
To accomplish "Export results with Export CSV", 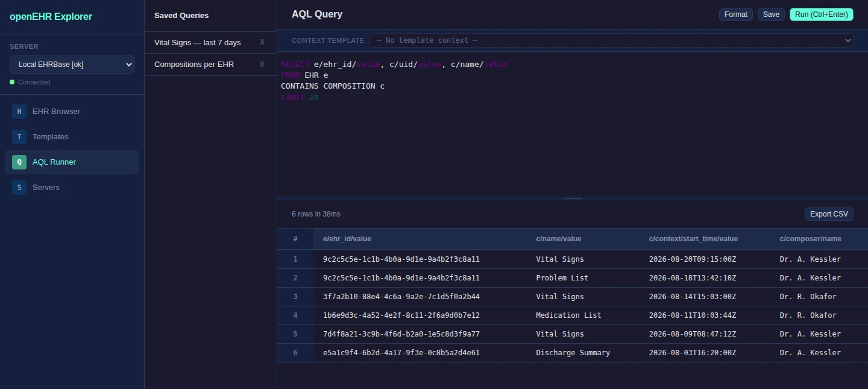I will pyautogui.click(x=829, y=214).
